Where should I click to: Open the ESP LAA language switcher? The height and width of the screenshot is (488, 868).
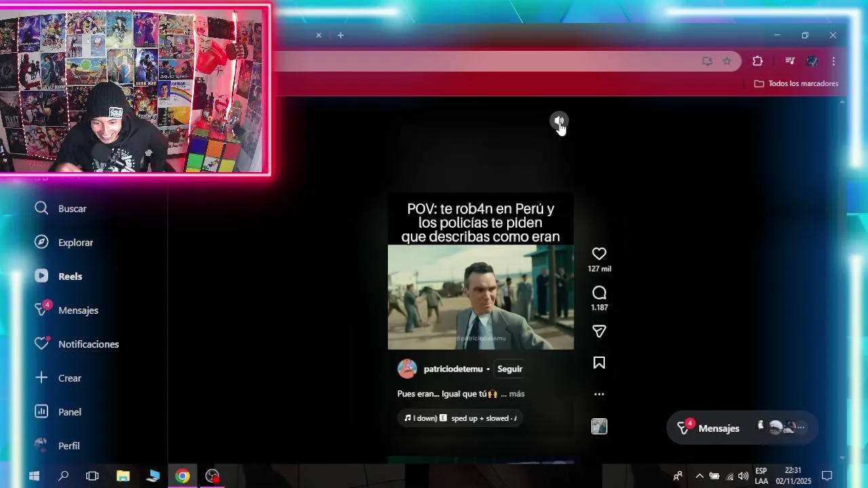click(x=762, y=476)
